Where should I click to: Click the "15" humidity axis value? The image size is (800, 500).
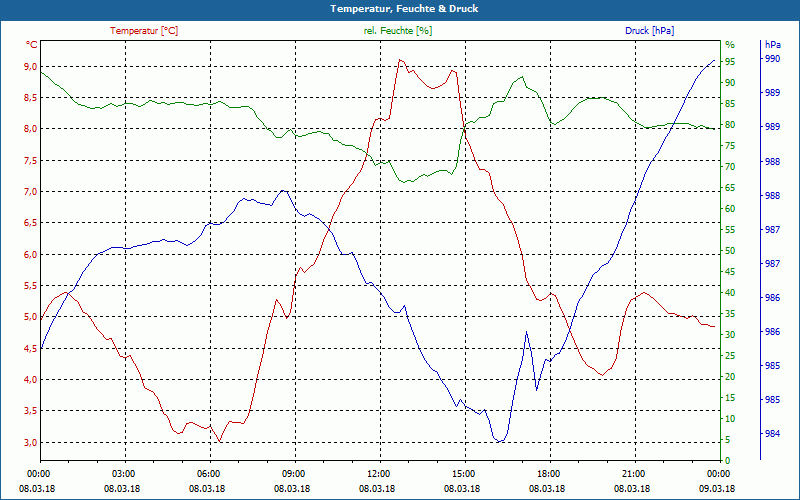730,398
